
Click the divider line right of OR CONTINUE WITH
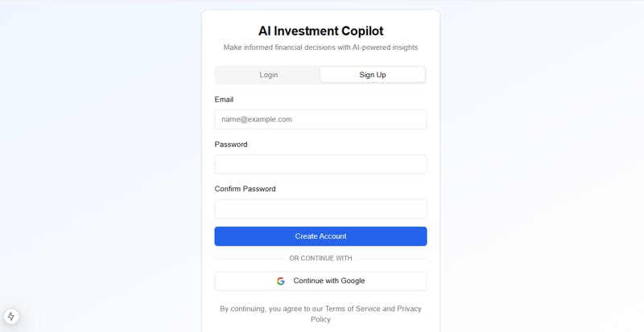(x=392, y=258)
